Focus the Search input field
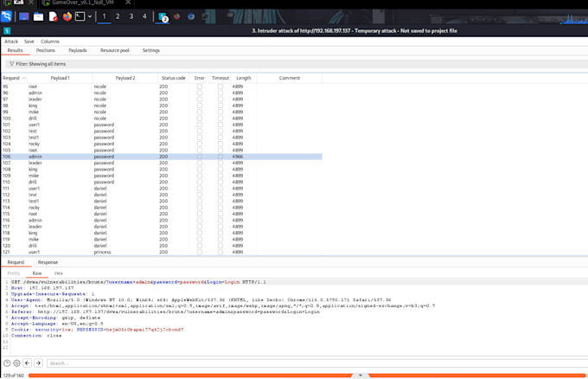 pyautogui.click(x=317, y=363)
